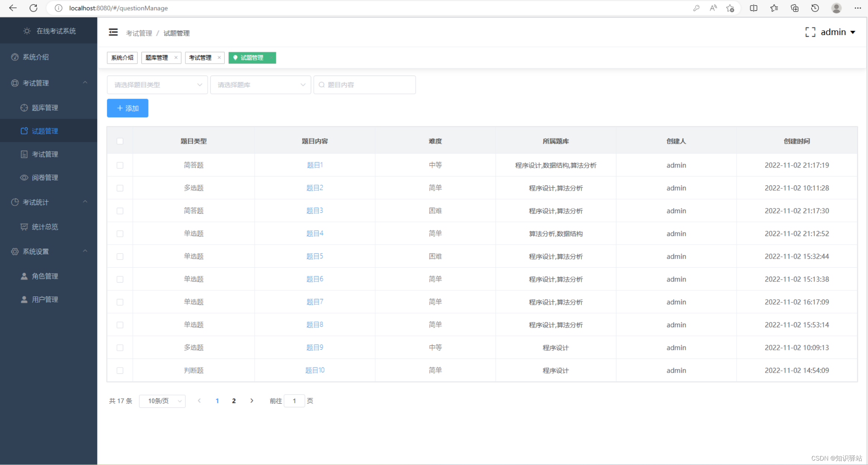The height and width of the screenshot is (465, 868).
Task: Check the row for 题目3
Action: point(120,211)
